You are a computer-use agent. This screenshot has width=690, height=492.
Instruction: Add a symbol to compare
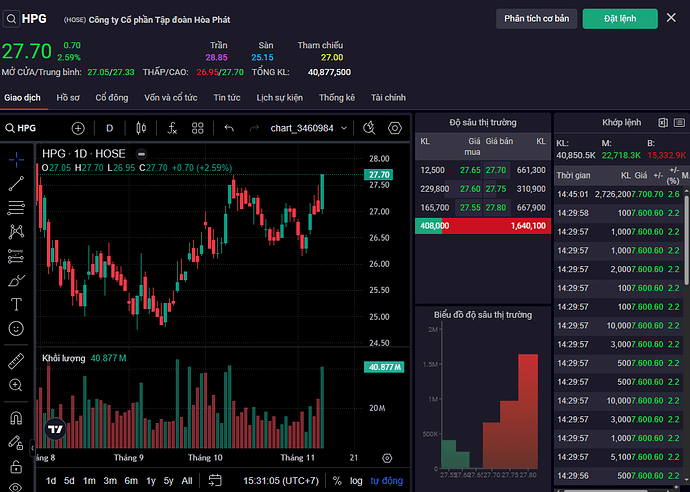78,128
